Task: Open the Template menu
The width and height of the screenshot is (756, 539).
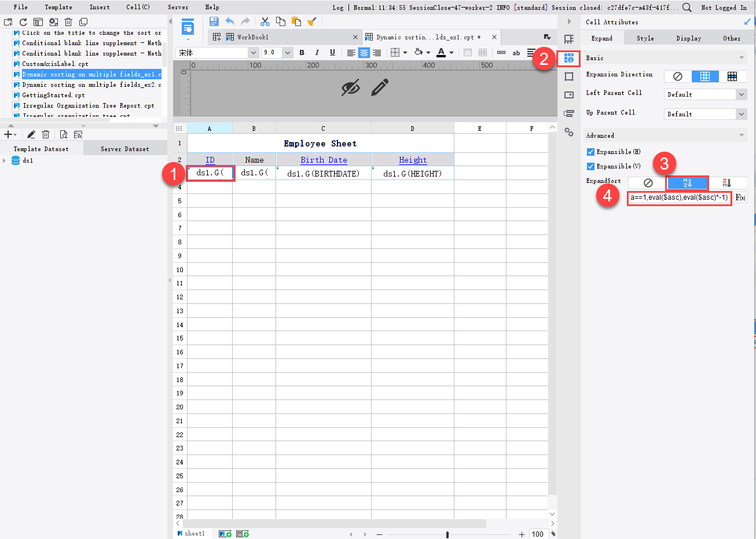Action: 58,7
